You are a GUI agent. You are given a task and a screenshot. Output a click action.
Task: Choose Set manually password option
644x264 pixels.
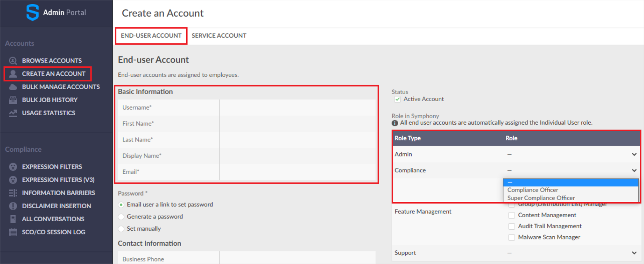click(121, 229)
